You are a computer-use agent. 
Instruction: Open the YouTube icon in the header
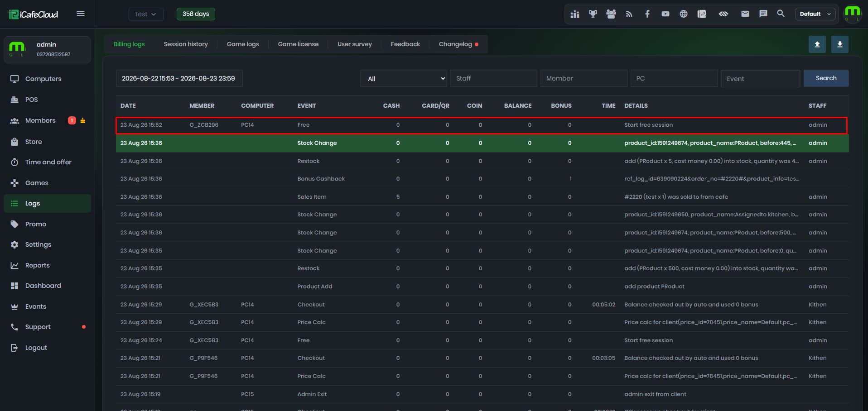(665, 14)
